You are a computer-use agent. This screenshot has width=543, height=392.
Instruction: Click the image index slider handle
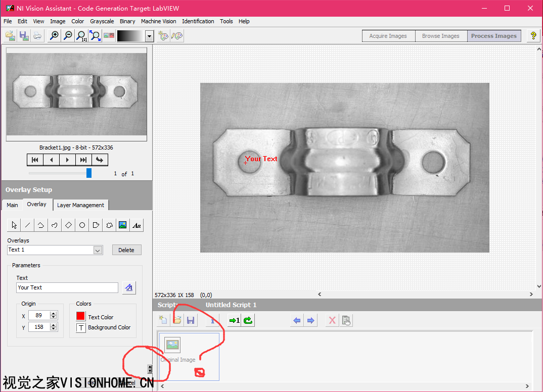(89, 173)
